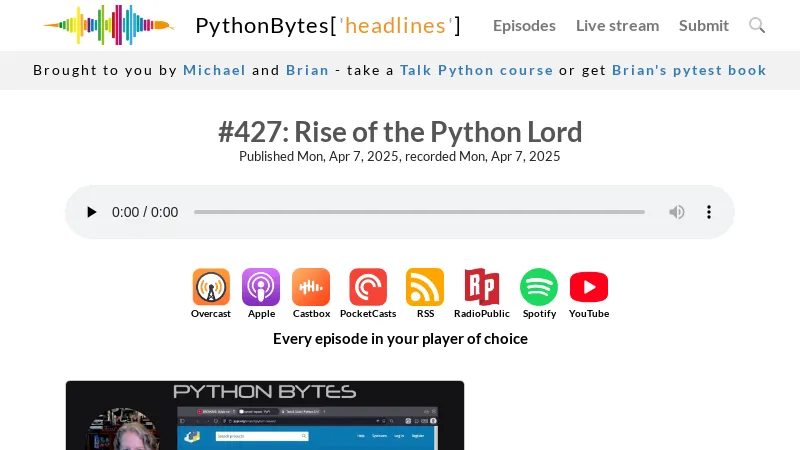Image resolution: width=800 pixels, height=450 pixels.
Task: Open the PocketCasts icon
Action: point(368,288)
